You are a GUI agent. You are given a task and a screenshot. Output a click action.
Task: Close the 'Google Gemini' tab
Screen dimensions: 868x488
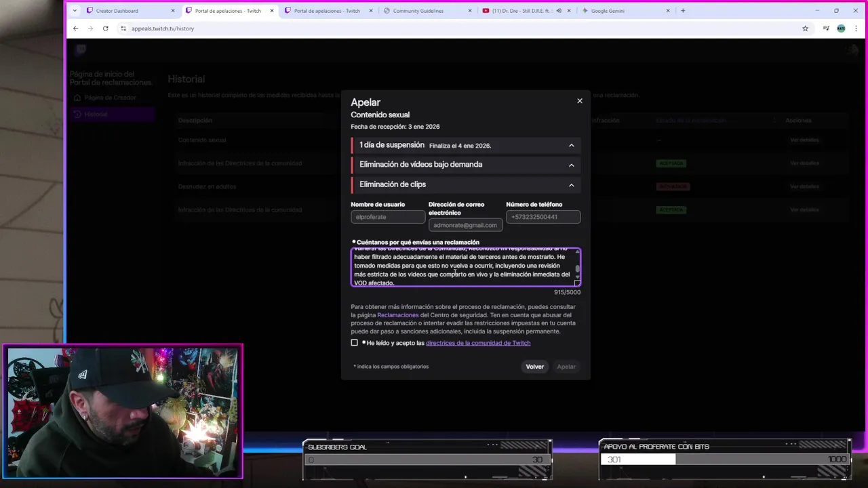pyautogui.click(x=667, y=11)
